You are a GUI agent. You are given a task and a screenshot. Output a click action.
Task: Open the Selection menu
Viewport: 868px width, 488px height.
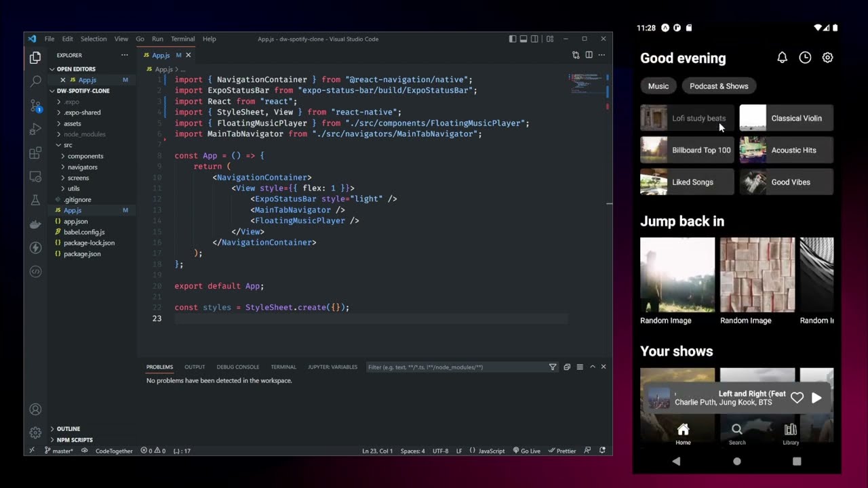(94, 39)
